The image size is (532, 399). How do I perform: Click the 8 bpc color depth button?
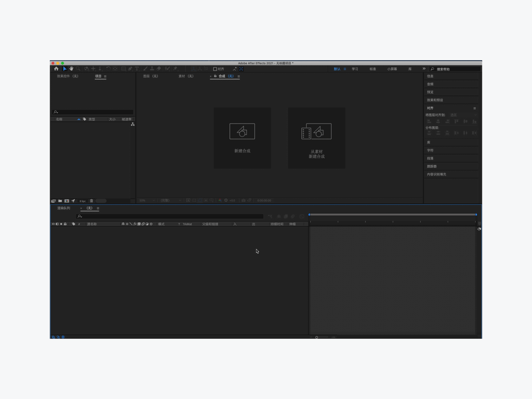pyautogui.click(x=83, y=201)
